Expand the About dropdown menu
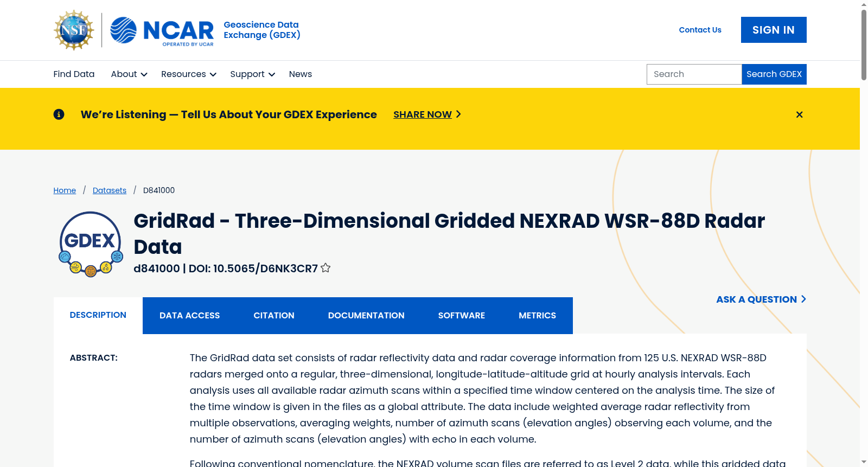The width and height of the screenshot is (868, 467). 129,74
